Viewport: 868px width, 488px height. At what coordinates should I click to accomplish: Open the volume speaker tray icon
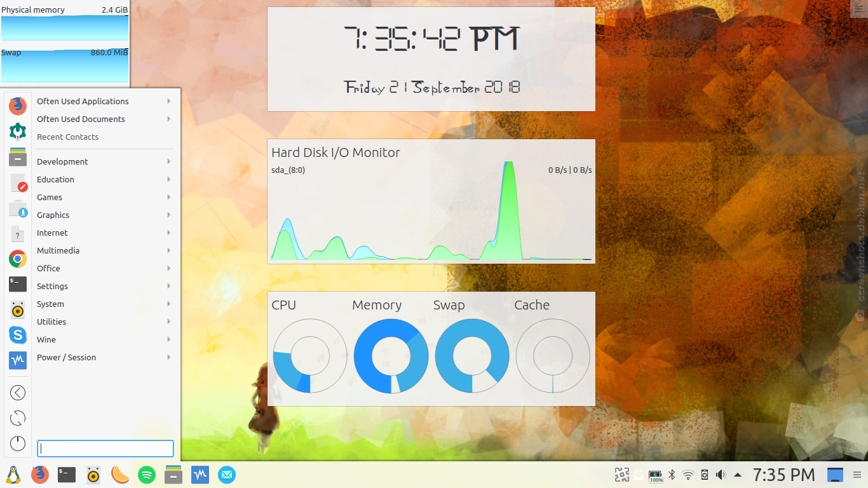pyautogui.click(x=721, y=475)
